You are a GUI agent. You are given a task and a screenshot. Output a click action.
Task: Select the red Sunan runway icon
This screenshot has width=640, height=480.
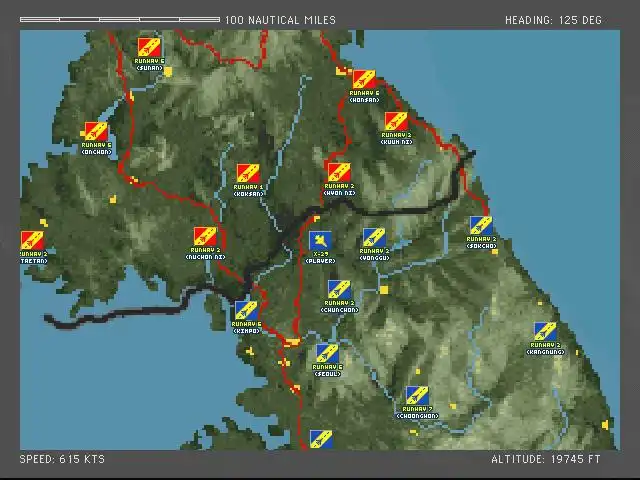click(149, 47)
